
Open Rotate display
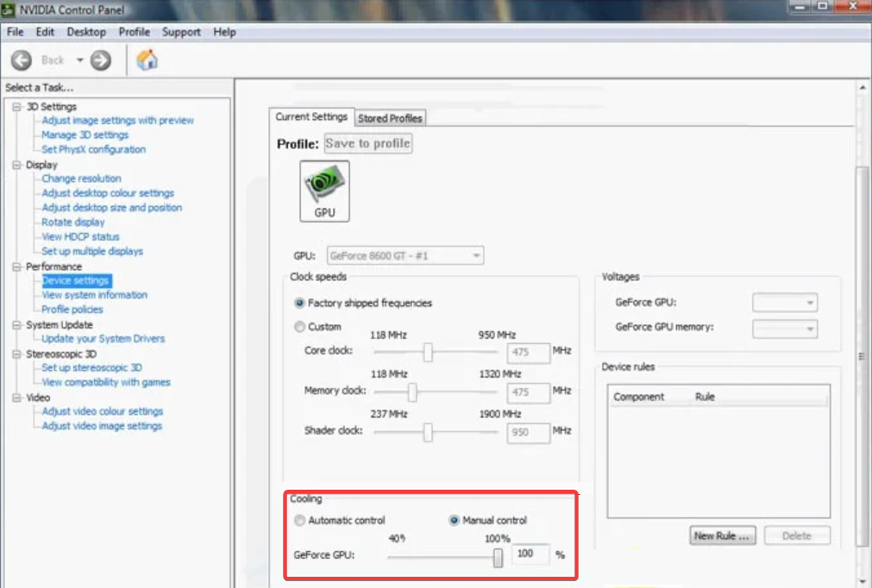point(72,222)
